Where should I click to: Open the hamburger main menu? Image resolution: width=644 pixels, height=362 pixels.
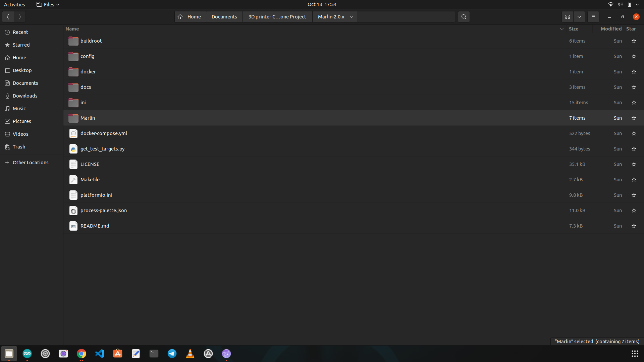tap(593, 17)
